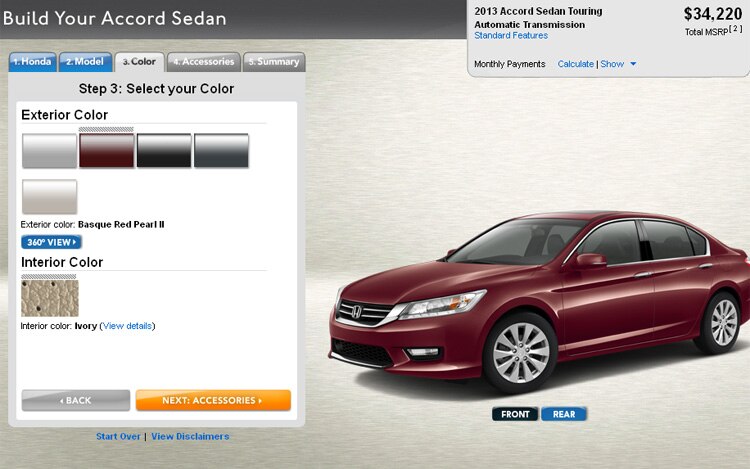Open the 5. Summary tab
The height and width of the screenshot is (469, 750).
274,62
